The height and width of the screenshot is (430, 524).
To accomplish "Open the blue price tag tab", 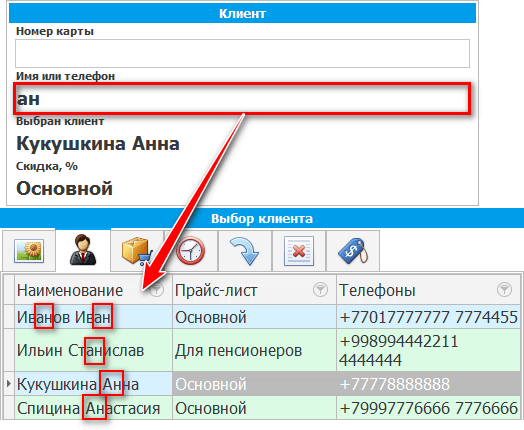I will click(x=353, y=251).
